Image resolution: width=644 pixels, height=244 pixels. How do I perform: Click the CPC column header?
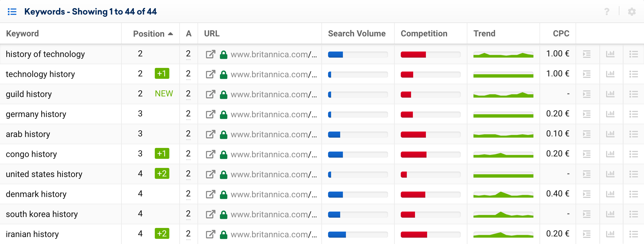point(561,34)
